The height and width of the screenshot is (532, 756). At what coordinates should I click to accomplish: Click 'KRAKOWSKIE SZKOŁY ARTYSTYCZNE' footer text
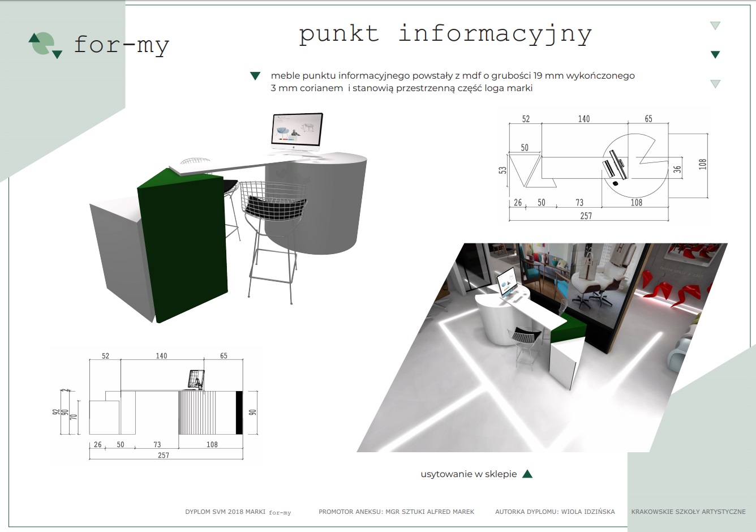[x=688, y=512]
